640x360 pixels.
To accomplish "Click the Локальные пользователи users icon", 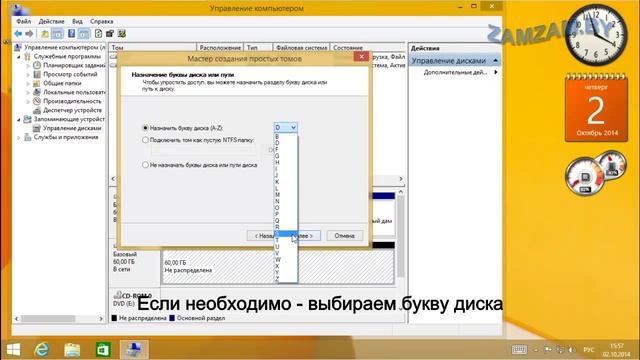I will click(x=37, y=92).
